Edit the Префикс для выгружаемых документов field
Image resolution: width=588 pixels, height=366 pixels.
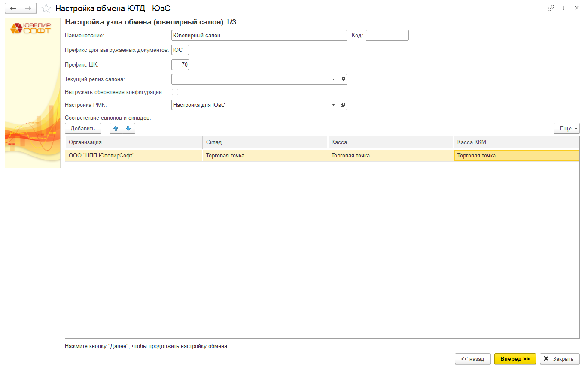click(x=180, y=50)
